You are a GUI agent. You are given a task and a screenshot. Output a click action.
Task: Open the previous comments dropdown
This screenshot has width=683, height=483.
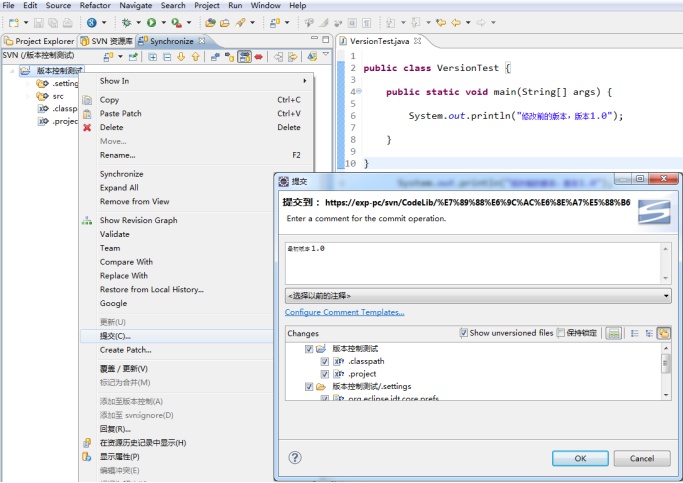pyautogui.click(x=478, y=296)
